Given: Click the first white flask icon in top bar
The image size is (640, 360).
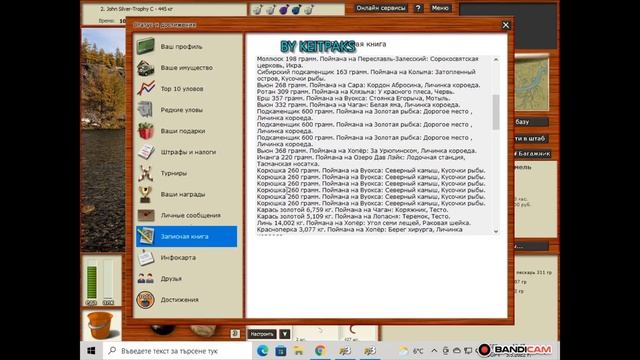Looking at the screenshot, I should 257,9.
